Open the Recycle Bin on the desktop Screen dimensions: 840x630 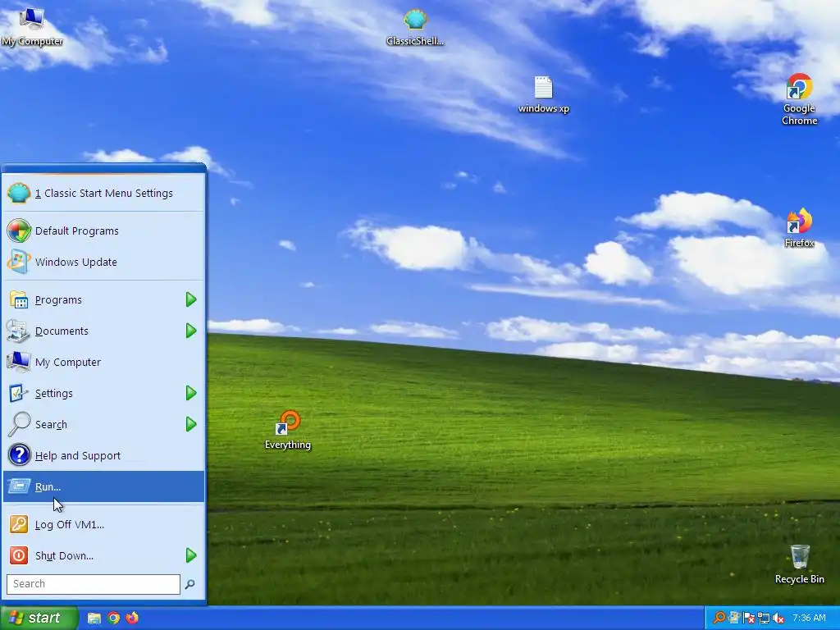pos(799,564)
